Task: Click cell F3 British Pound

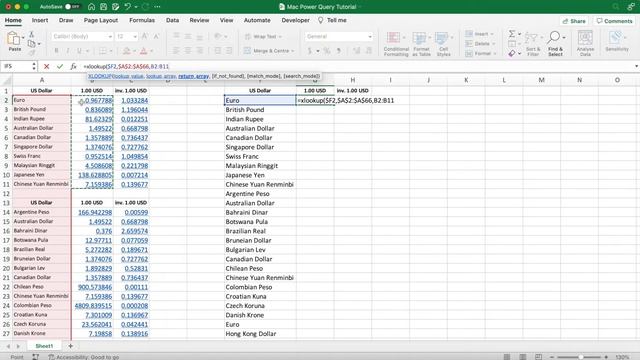Action: [x=260, y=110]
